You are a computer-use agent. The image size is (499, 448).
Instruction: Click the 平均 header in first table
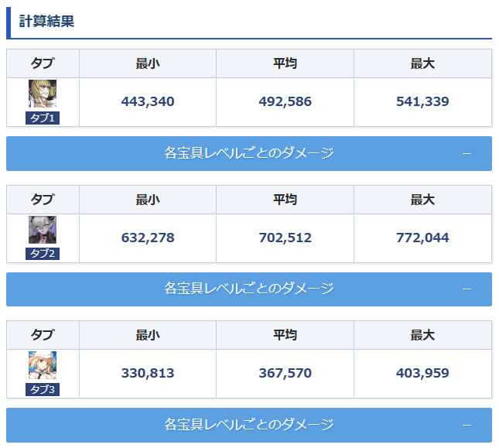pyautogui.click(x=285, y=63)
